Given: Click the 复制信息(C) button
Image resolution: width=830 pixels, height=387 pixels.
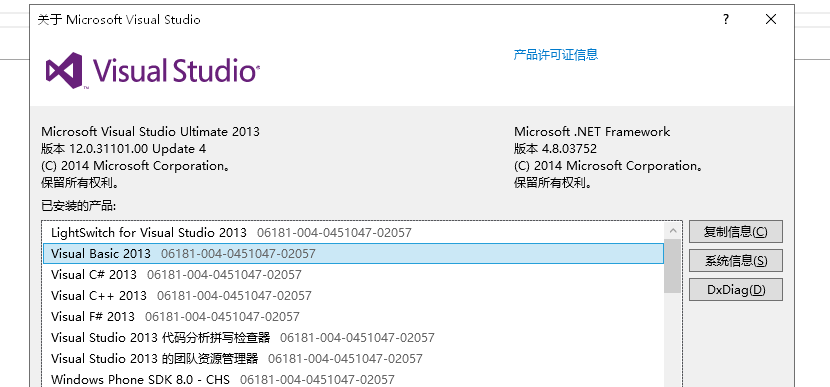Looking at the screenshot, I should point(735,231).
